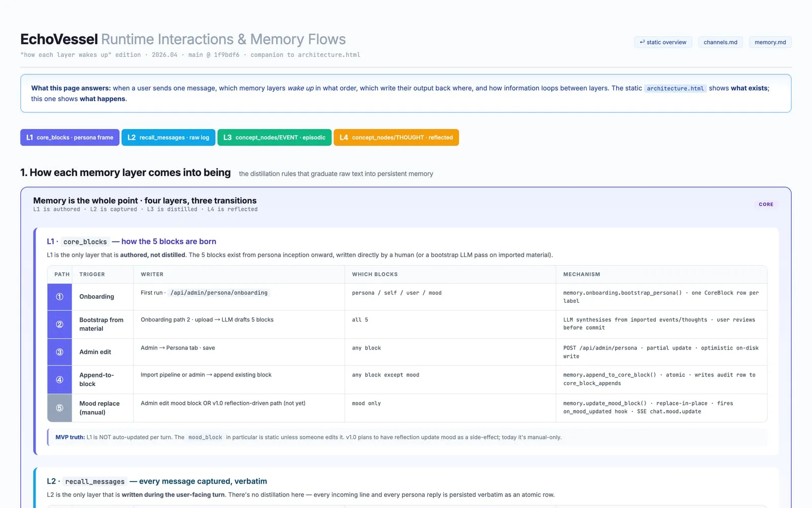This screenshot has width=812, height=508.
Task: Toggle the L4 concept_nodes/THOUGHT reflected badge
Action: tap(396, 137)
